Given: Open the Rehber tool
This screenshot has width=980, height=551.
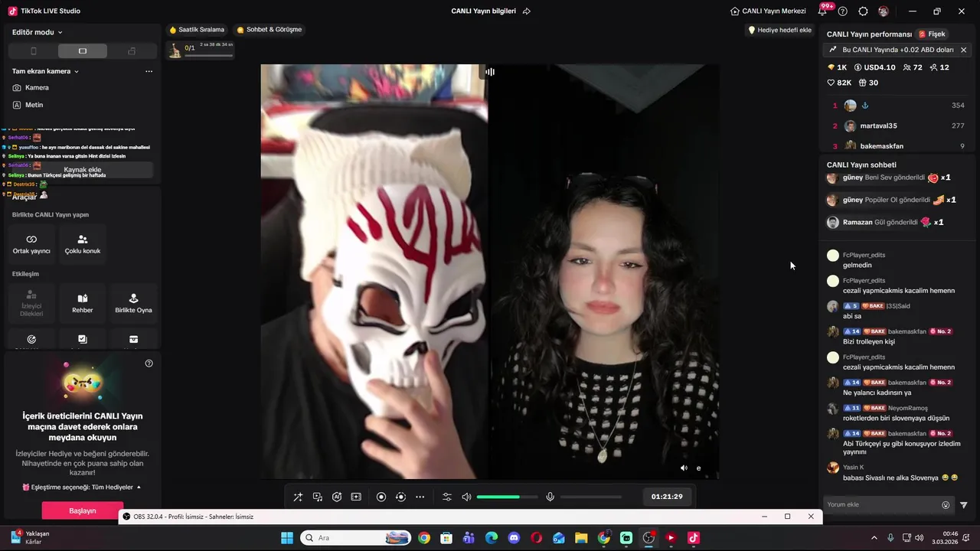Looking at the screenshot, I should (x=83, y=303).
